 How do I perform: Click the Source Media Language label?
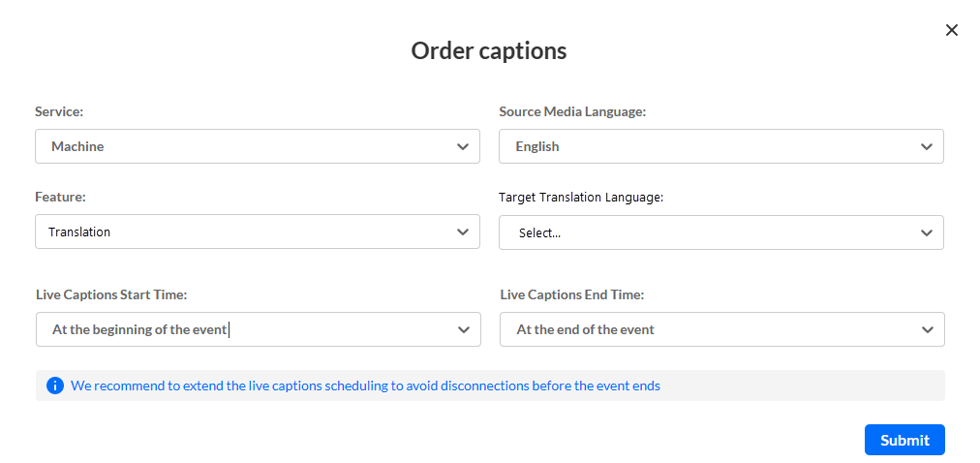[x=572, y=111]
